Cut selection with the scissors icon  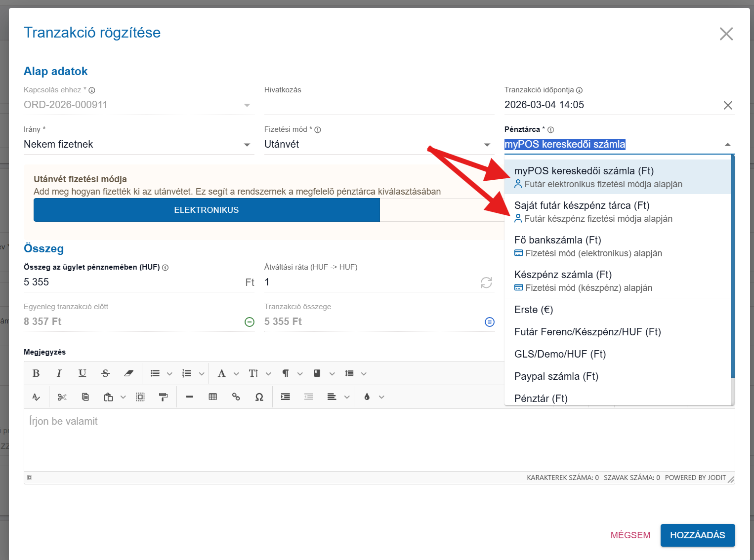62,397
